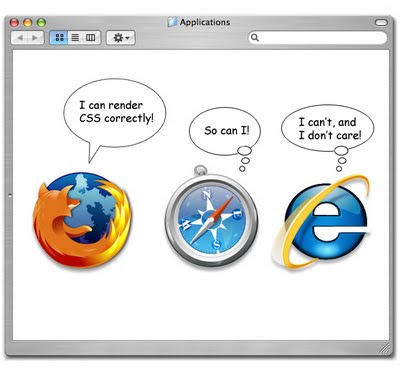Toggle the toolbar with the pill button
This screenshot has width=400, height=373.
click(x=381, y=22)
